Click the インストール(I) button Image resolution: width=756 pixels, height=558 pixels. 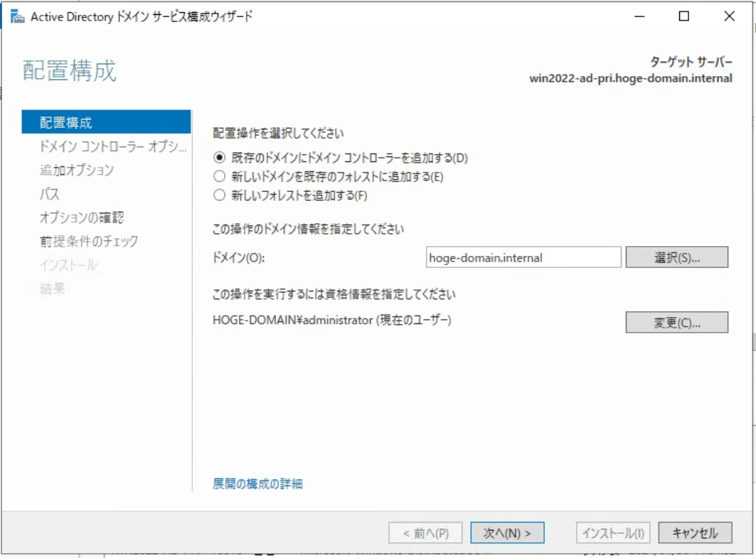(x=613, y=532)
